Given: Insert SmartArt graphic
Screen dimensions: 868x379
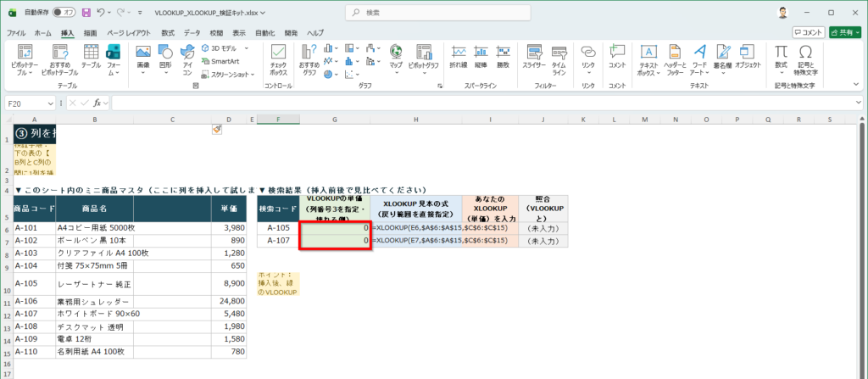Looking at the screenshot, I should [220, 61].
